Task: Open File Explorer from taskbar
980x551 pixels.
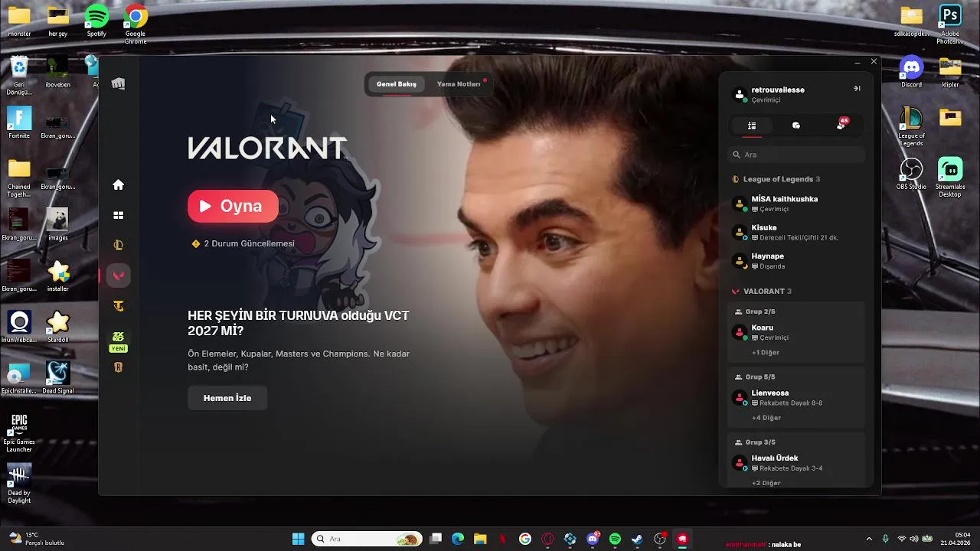Action: point(480,539)
